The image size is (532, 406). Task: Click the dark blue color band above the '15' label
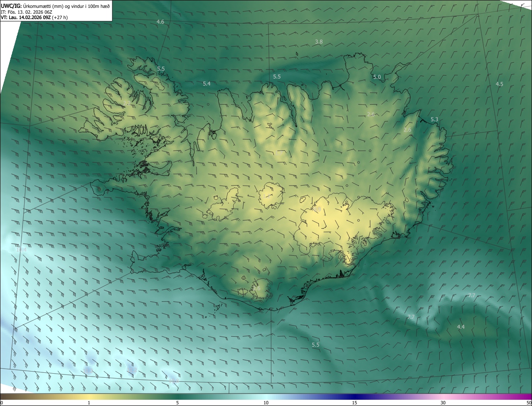355,396
